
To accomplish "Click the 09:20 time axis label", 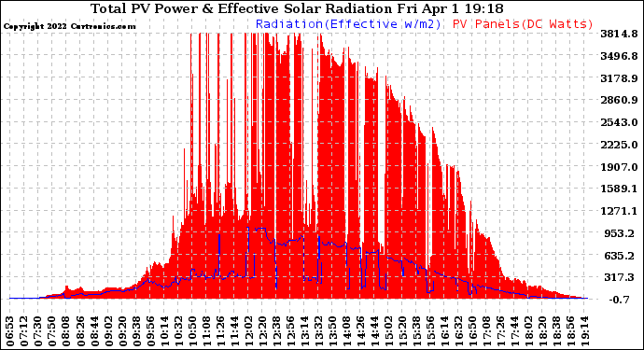I will click(x=123, y=331).
